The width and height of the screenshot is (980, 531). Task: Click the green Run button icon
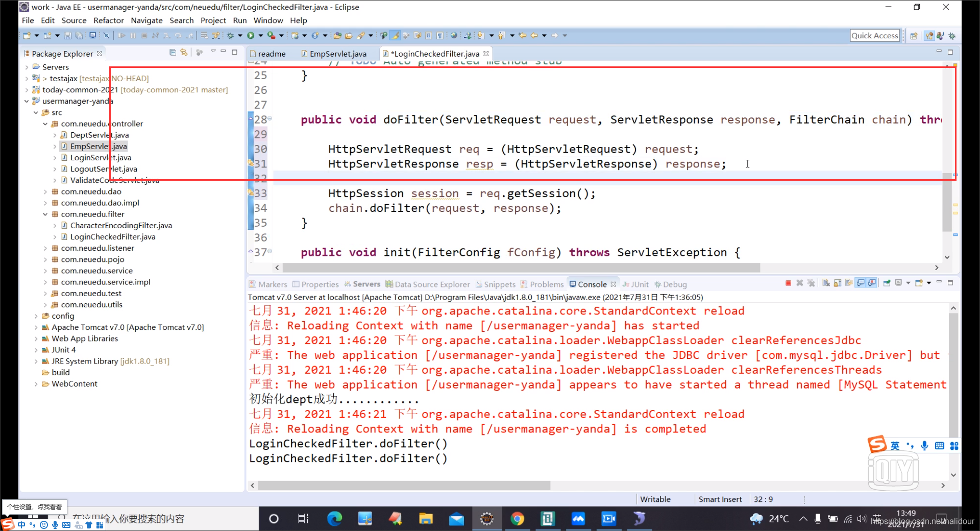(x=251, y=36)
